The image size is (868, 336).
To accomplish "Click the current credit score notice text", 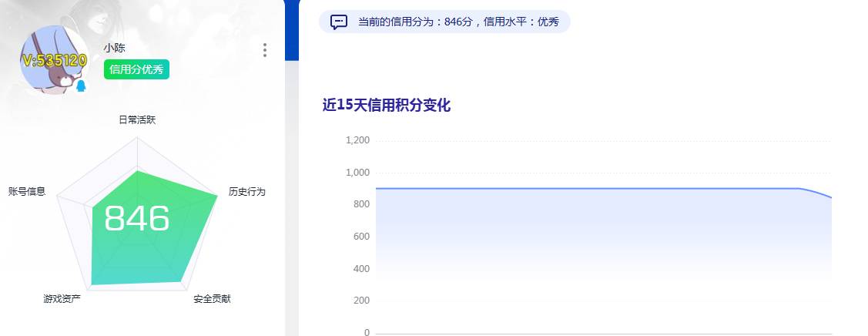I will tap(458, 22).
